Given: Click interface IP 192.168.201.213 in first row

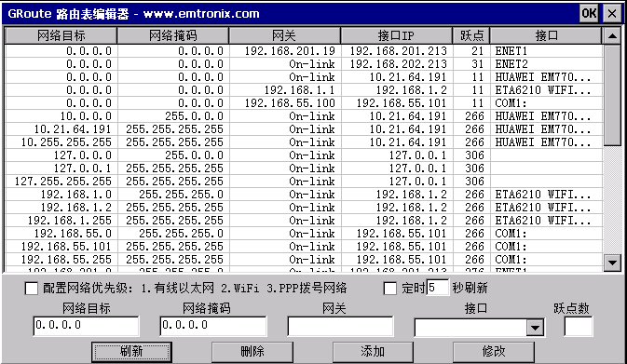Looking at the screenshot, I should (x=397, y=51).
